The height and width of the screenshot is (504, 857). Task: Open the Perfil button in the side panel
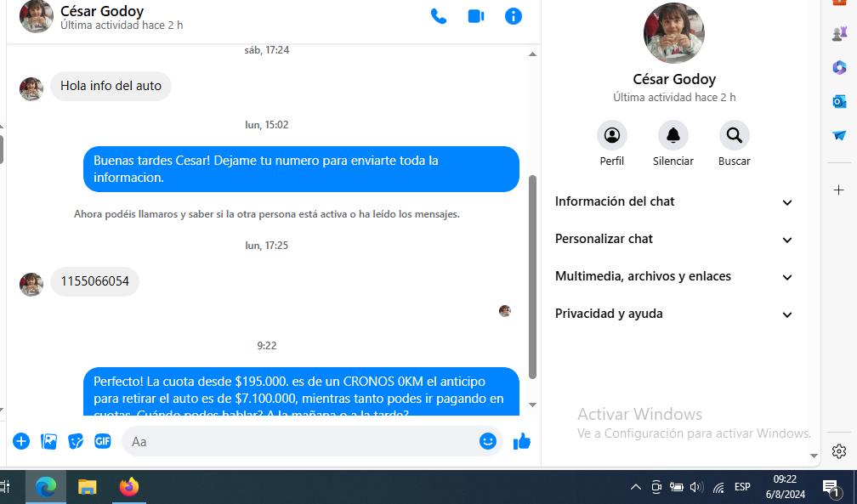(x=611, y=144)
